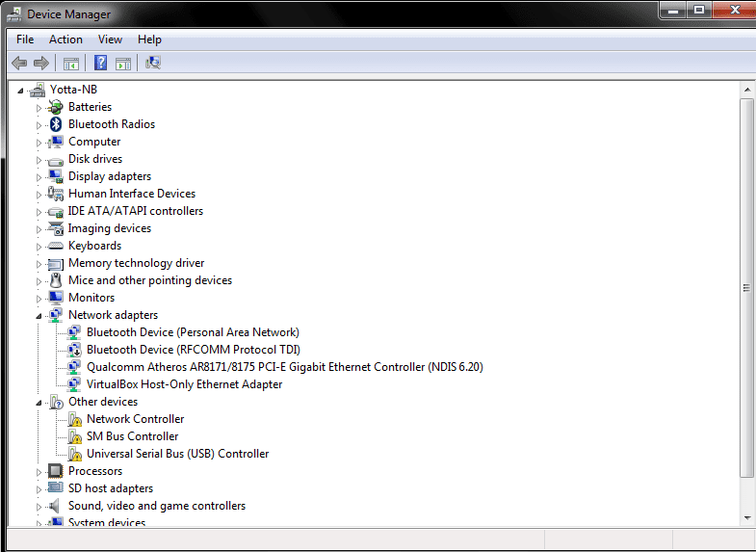Click the Disk drives icon
This screenshot has width=756, height=552.
coord(56,160)
